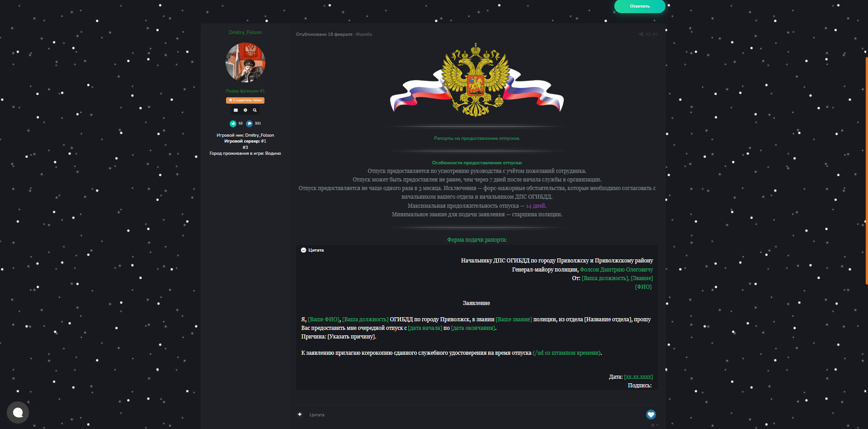The height and width of the screenshot is (429, 868).
Task: Click the Dmitry_Folson avatar picture
Action: 245,62
